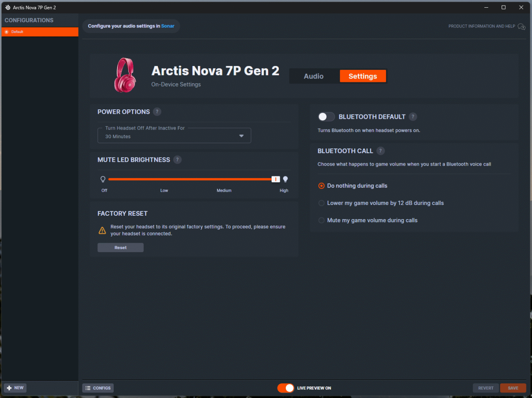The width and height of the screenshot is (532, 398).
Task: Click the Bluetooth Default help icon
Action: (413, 117)
